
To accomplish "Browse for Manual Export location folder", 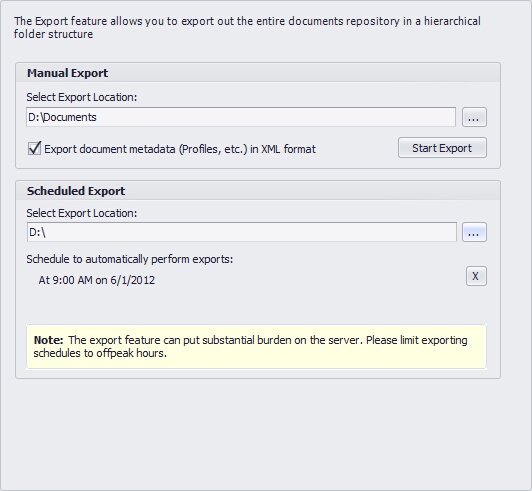I will [x=474, y=117].
